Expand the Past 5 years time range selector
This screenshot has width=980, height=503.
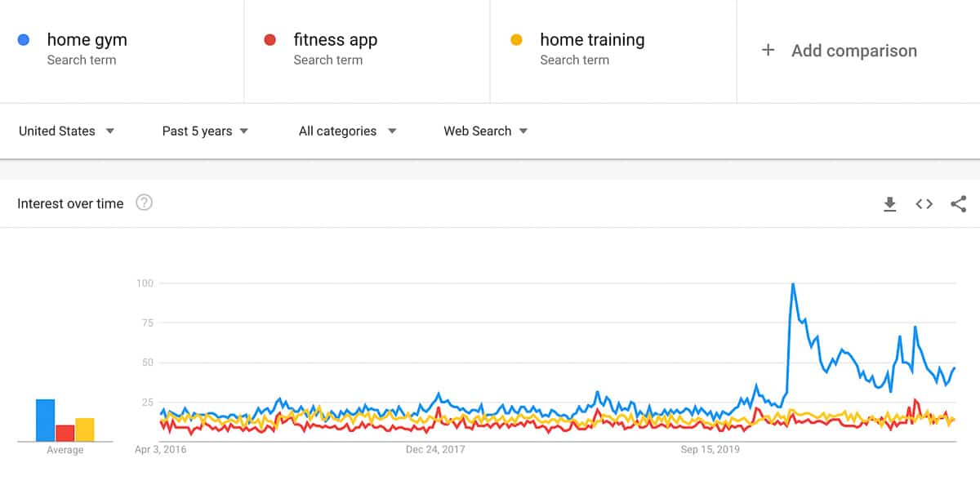coord(204,131)
